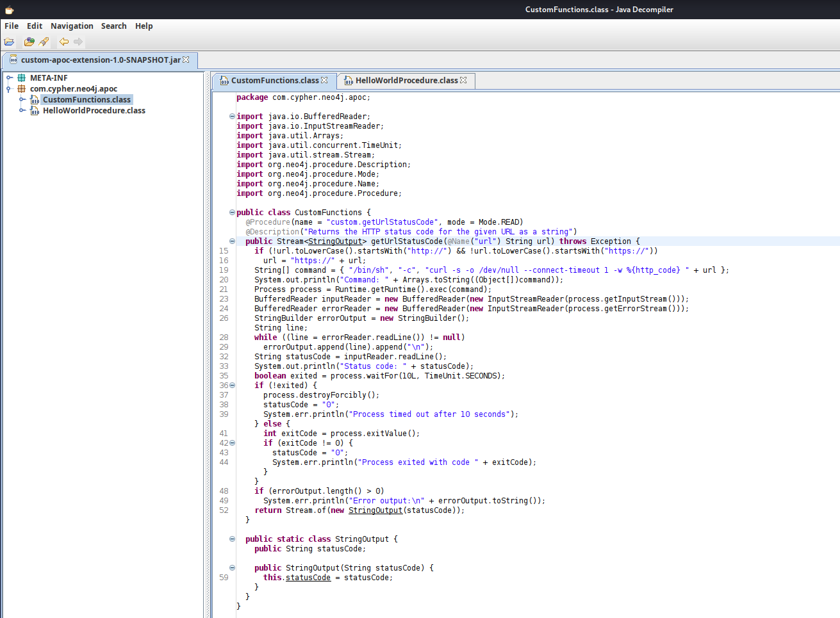This screenshot has height=618, width=840.
Task: Click the Open Type toolbar icon
Action: (29, 42)
